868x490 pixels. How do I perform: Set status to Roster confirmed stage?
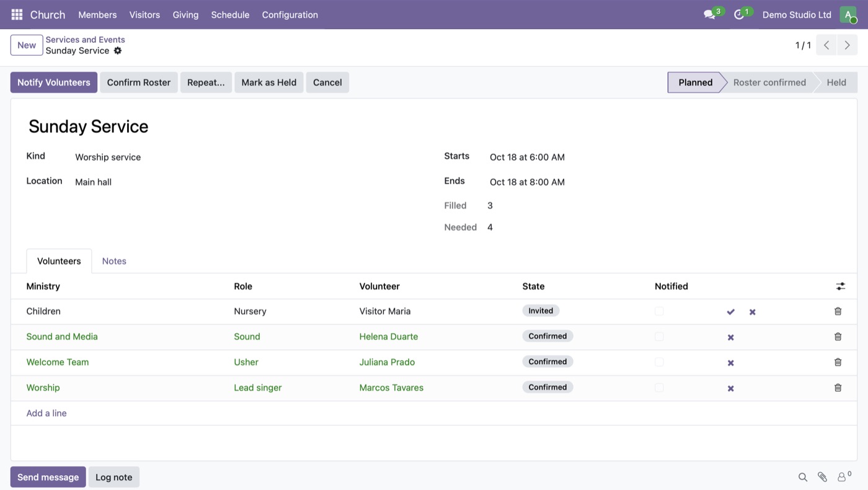(769, 82)
